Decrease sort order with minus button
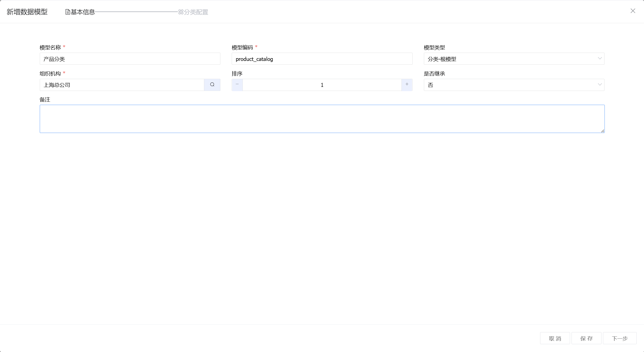 (x=237, y=85)
